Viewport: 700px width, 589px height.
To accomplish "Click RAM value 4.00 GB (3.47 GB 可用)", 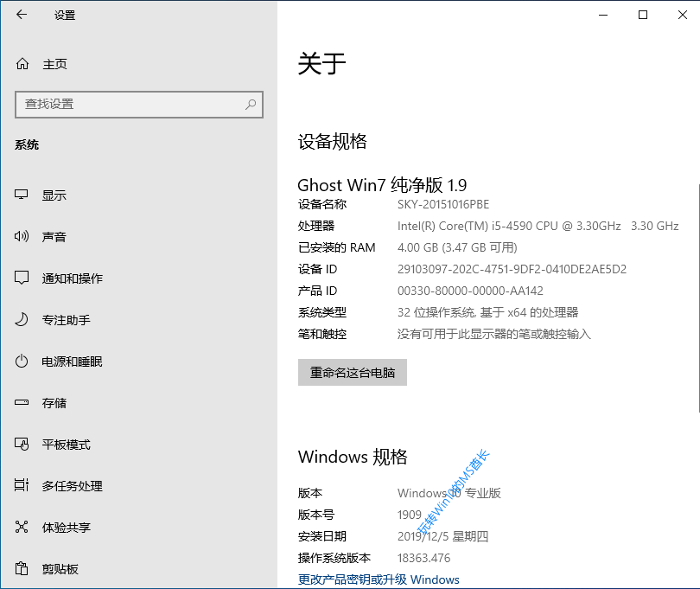I will click(x=457, y=247).
